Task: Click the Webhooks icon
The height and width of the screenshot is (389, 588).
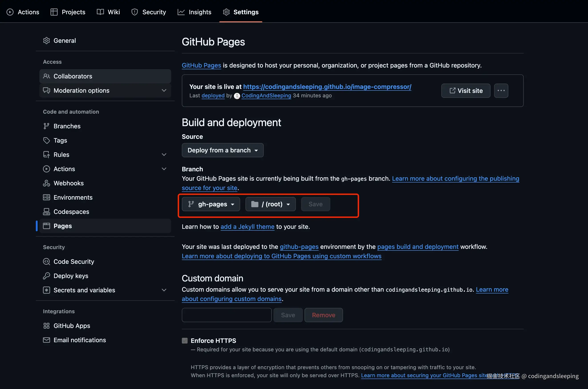Action: [x=46, y=183]
